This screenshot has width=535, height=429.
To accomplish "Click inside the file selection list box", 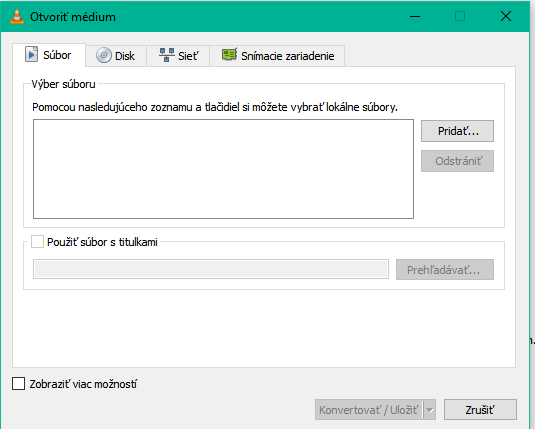I will coord(223,169).
